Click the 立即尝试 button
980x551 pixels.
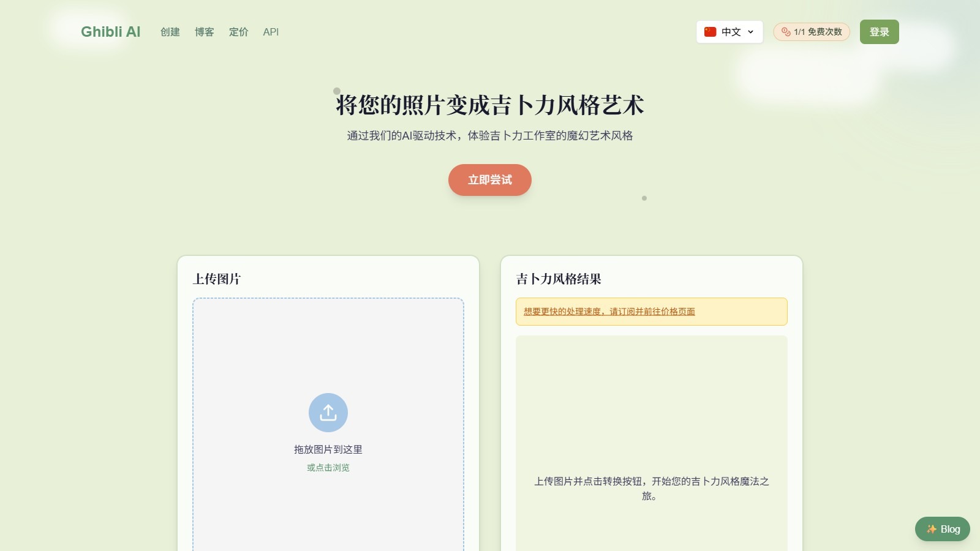point(489,179)
